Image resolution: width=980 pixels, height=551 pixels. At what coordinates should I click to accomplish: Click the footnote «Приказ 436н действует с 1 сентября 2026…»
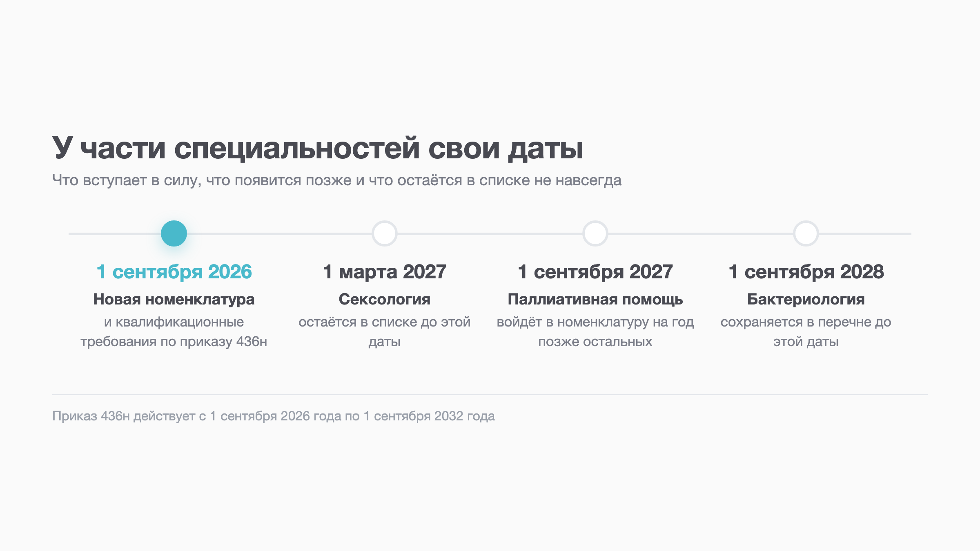[x=274, y=416]
